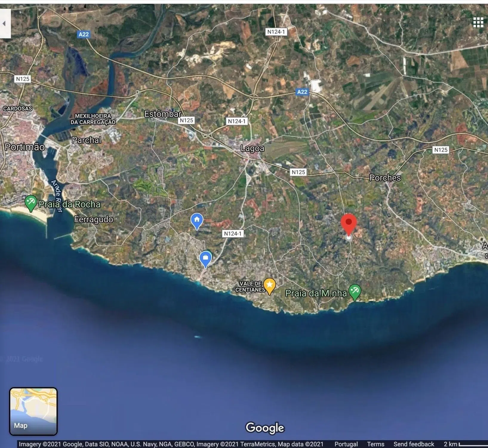Click the Google logo on the map
488x448 pixels.
(265, 428)
